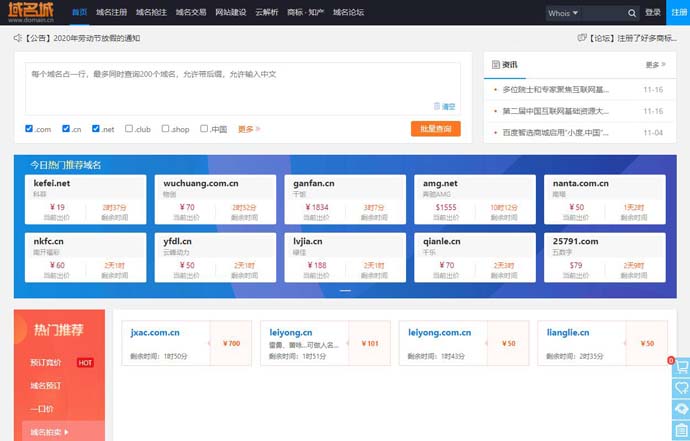
Task: Expand 更多 domain suffix options
Action: 249,129
